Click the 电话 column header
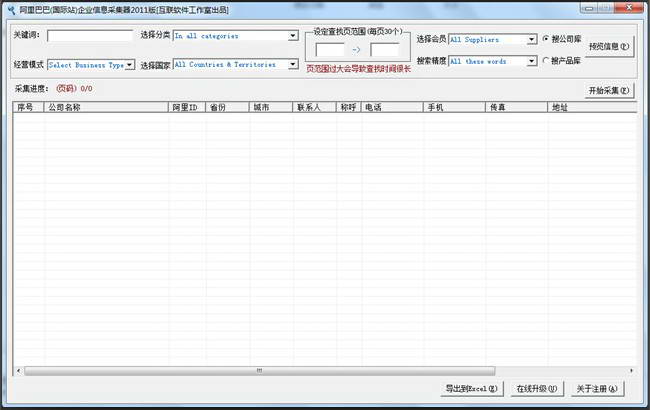The height and width of the screenshot is (410, 650). pos(392,107)
